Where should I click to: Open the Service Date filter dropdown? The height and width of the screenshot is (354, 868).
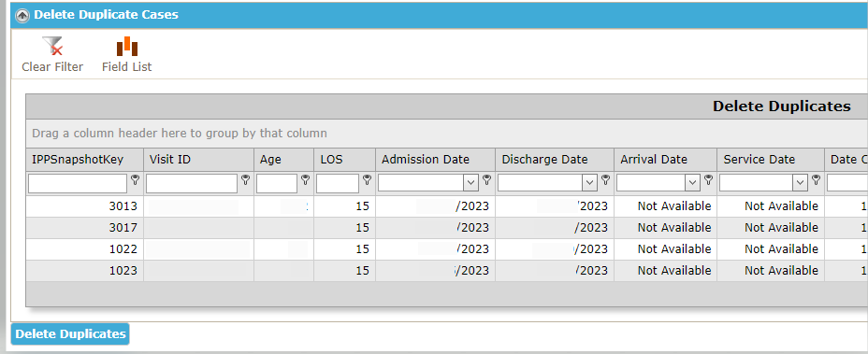pos(800,182)
